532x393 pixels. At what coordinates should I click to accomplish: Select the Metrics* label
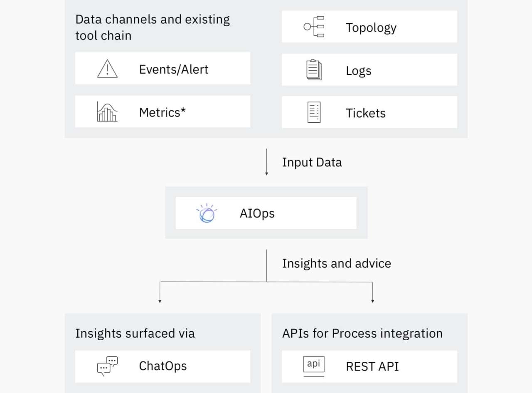pyautogui.click(x=162, y=112)
